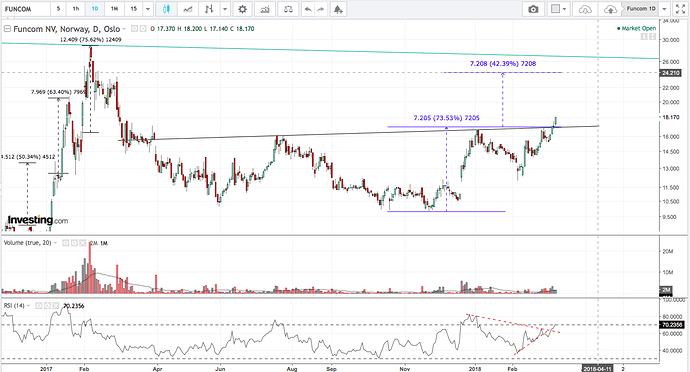Click the red dashed RSI trend line
The height and width of the screenshot is (372, 690).
coord(513,323)
